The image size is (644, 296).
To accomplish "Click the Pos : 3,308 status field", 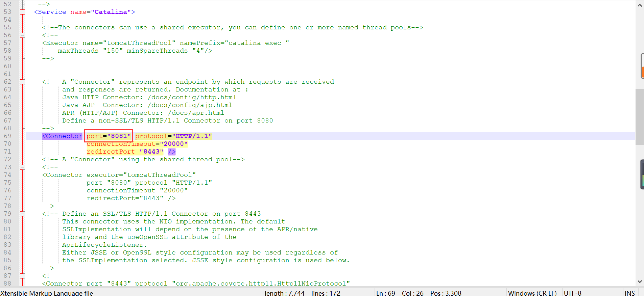I will [446, 293].
